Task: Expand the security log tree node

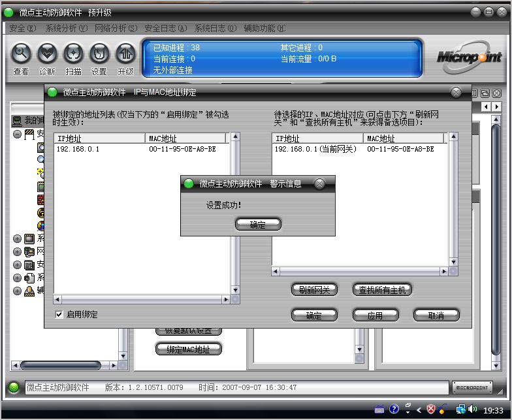Action: [x=17, y=265]
